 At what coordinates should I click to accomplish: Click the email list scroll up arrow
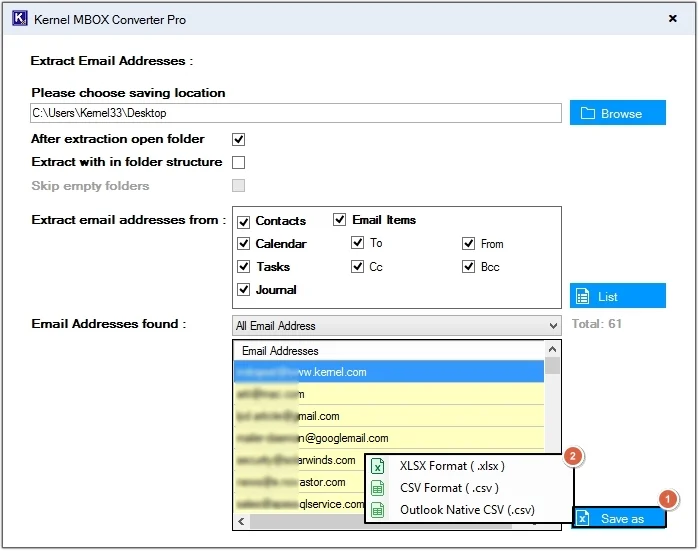pos(552,350)
